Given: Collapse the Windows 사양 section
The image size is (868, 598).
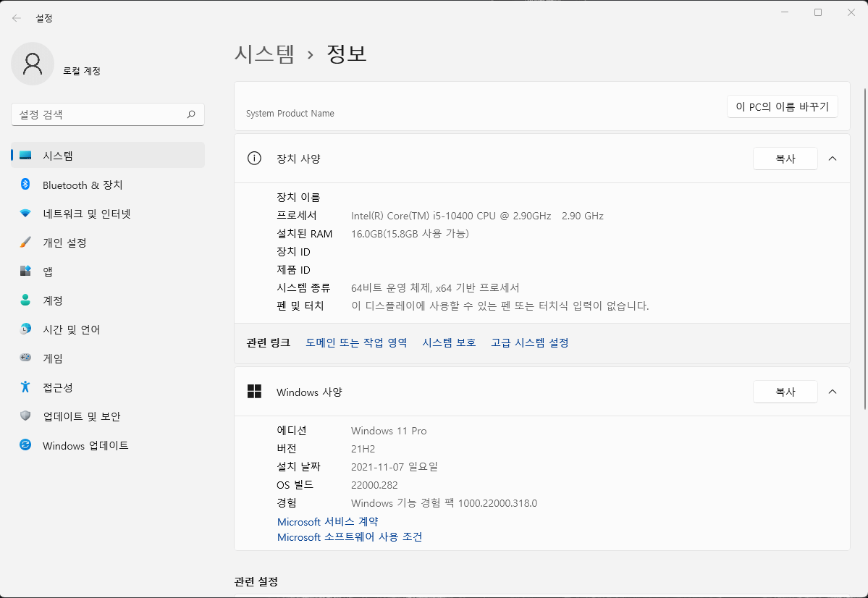Looking at the screenshot, I should click(832, 392).
